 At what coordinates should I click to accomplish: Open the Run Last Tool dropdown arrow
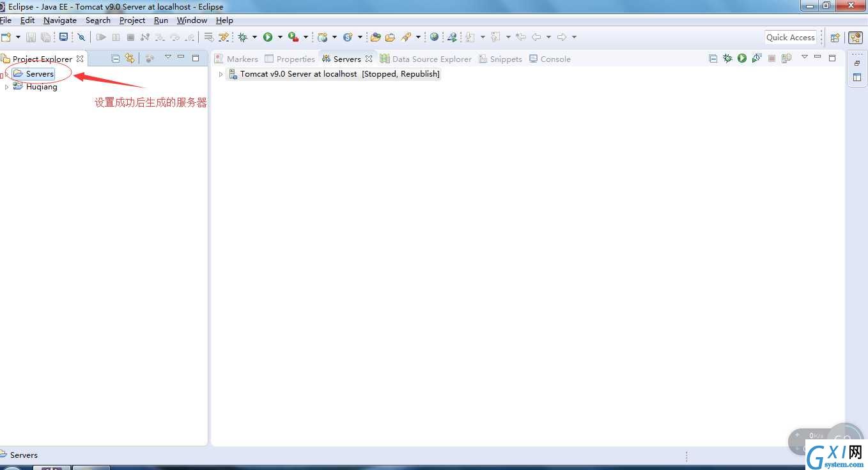coord(305,37)
